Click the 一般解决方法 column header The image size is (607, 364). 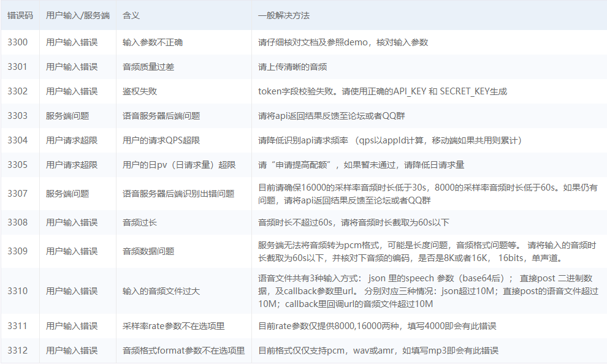point(284,15)
